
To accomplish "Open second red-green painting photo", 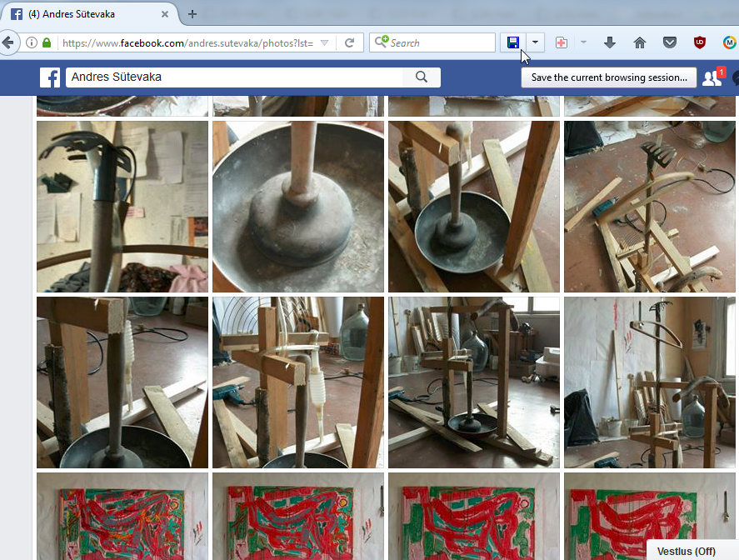I will click(x=298, y=516).
